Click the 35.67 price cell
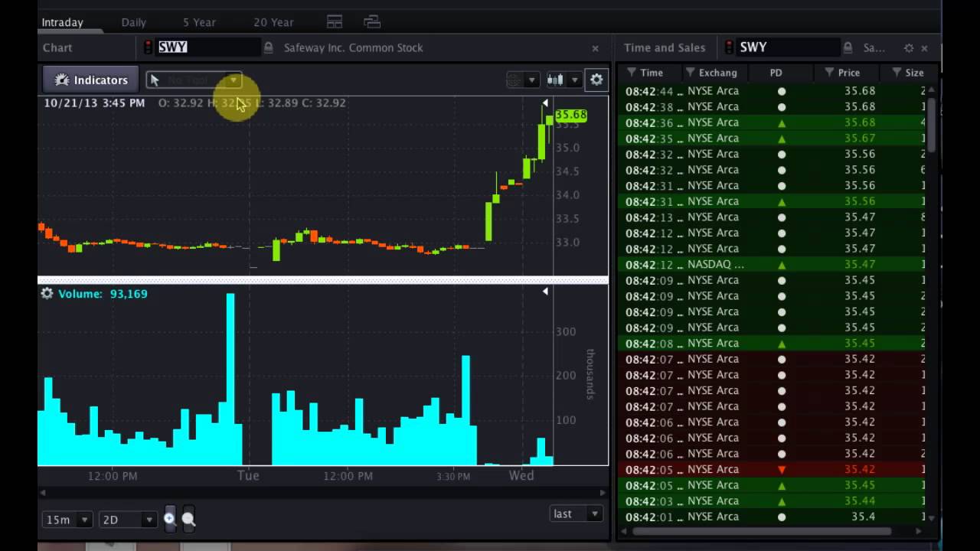 coord(860,139)
